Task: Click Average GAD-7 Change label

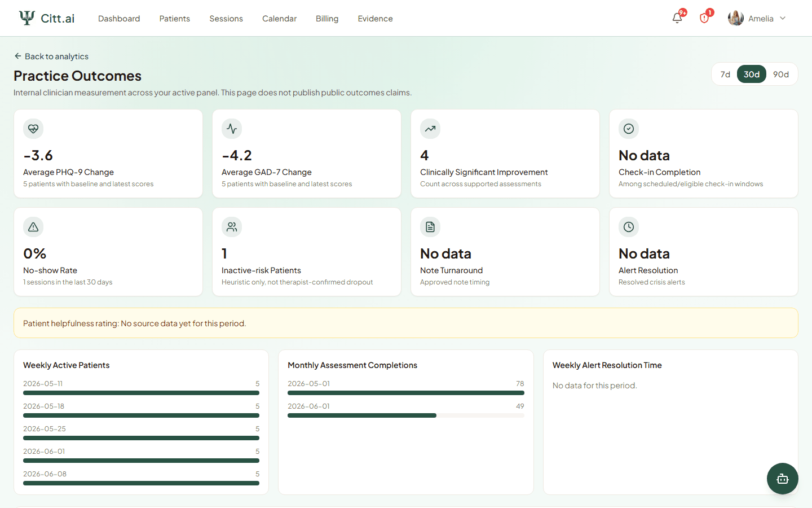Action: 267,172
